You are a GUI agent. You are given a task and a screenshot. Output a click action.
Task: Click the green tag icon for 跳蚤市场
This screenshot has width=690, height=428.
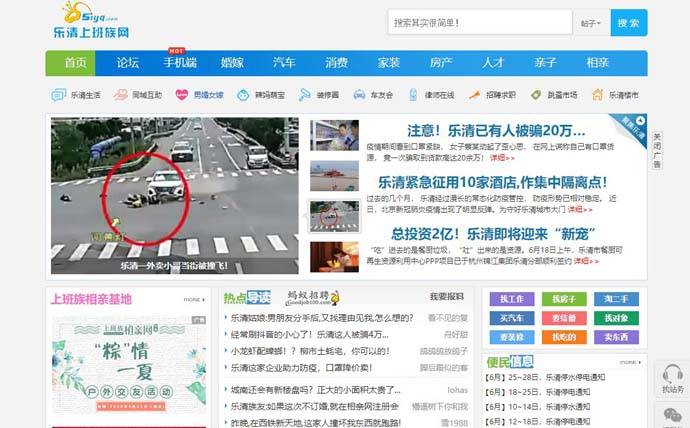(x=536, y=95)
